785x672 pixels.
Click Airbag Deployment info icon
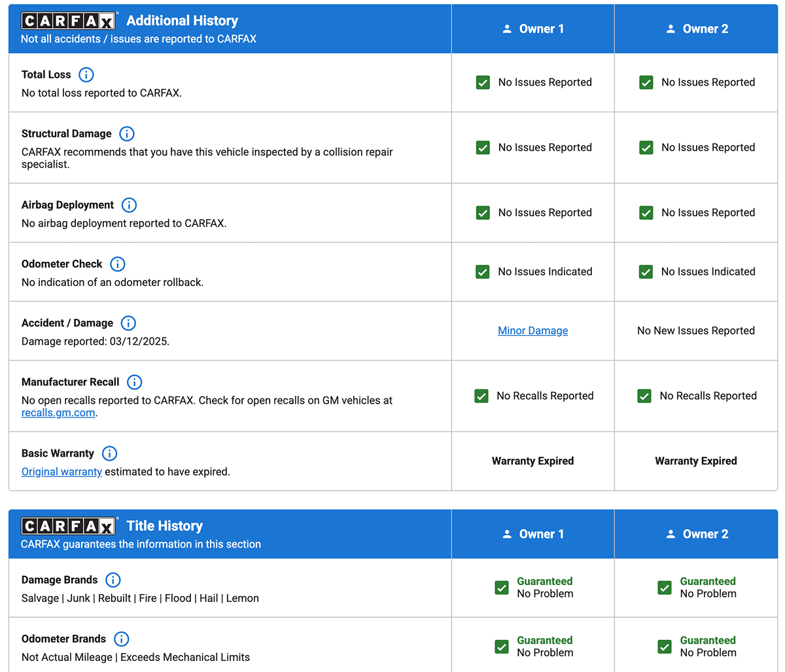[x=129, y=205]
